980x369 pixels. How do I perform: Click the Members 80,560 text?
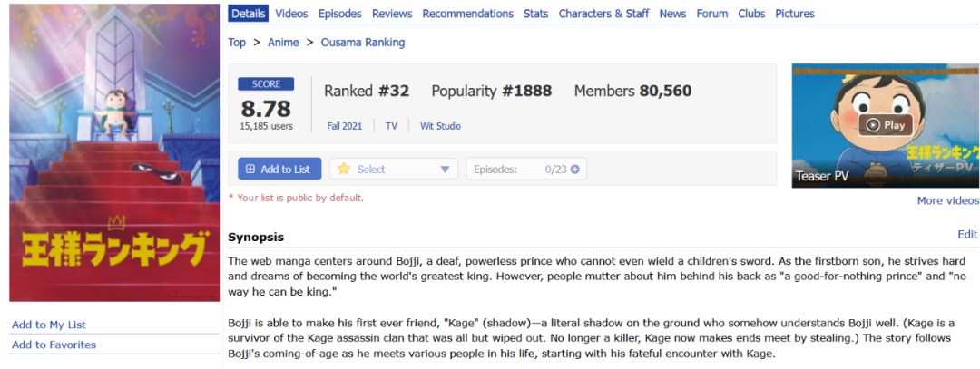pyautogui.click(x=632, y=92)
